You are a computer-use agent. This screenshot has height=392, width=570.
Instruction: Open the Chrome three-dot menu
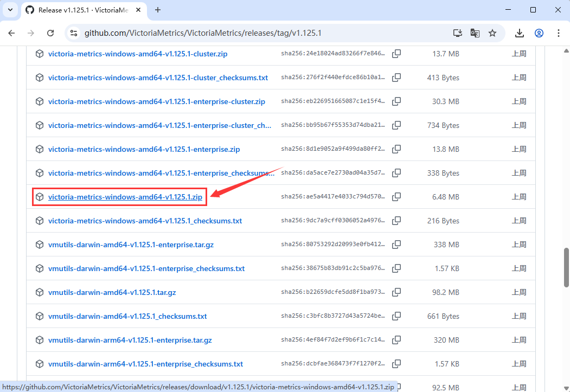point(559,33)
